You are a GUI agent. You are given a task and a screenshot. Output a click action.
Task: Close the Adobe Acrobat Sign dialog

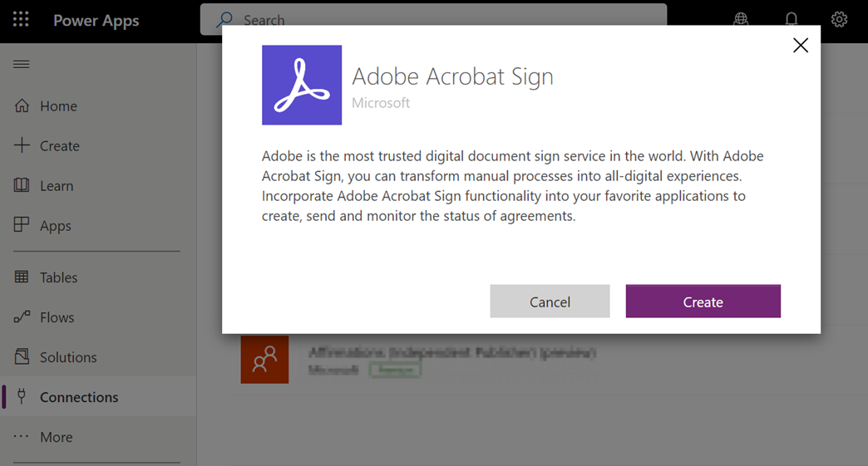pyautogui.click(x=801, y=46)
